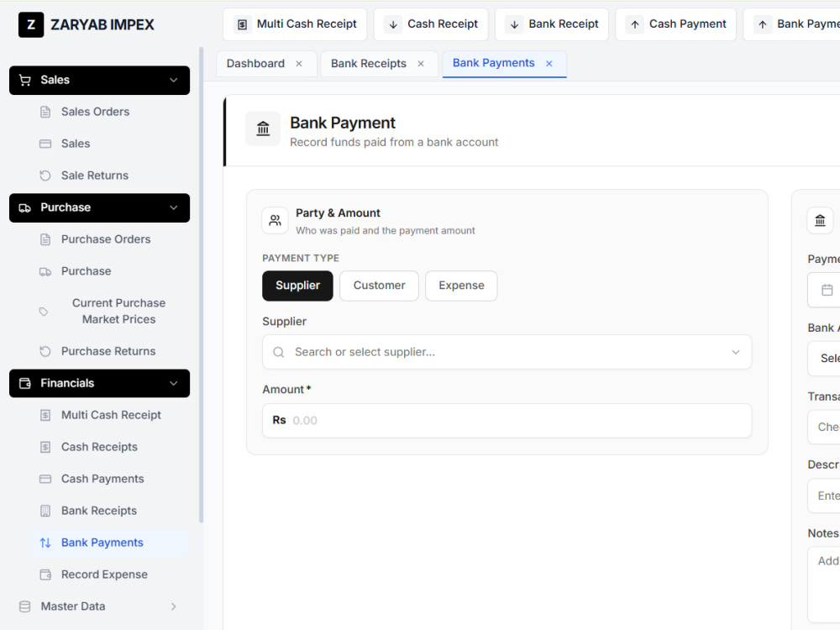This screenshot has height=630, width=840.
Task: Open Purchase Returns page
Action: point(110,351)
